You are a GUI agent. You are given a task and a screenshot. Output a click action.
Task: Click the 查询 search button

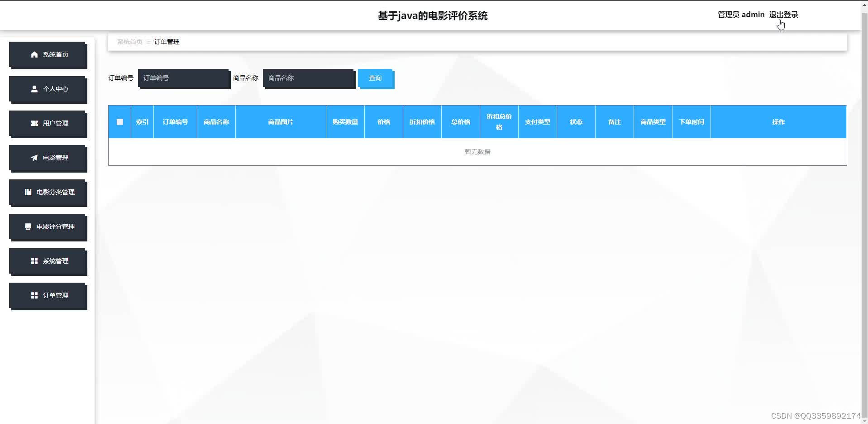tap(375, 78)
